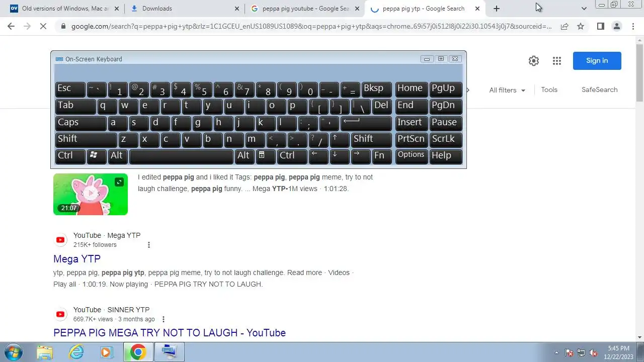
Task: Click the Chrome address bar URL
Action: 311,26
